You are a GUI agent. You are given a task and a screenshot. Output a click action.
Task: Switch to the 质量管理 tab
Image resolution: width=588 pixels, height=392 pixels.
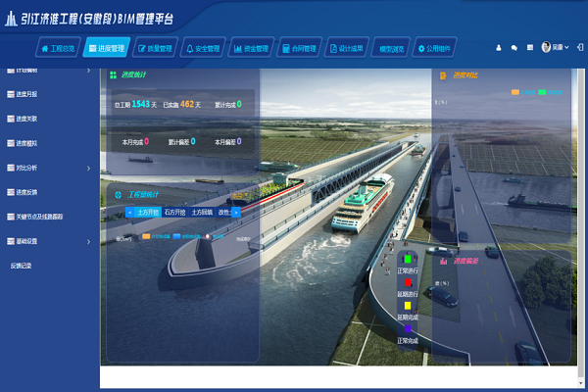click(155, 47)
